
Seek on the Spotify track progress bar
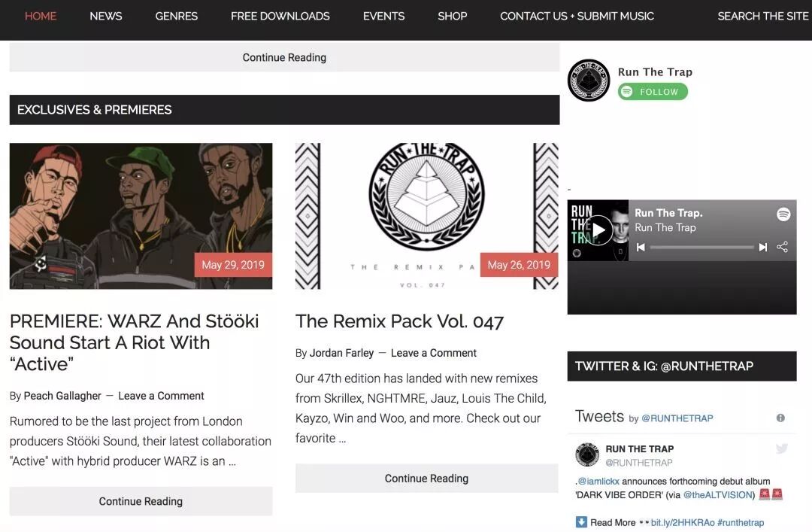701,248
